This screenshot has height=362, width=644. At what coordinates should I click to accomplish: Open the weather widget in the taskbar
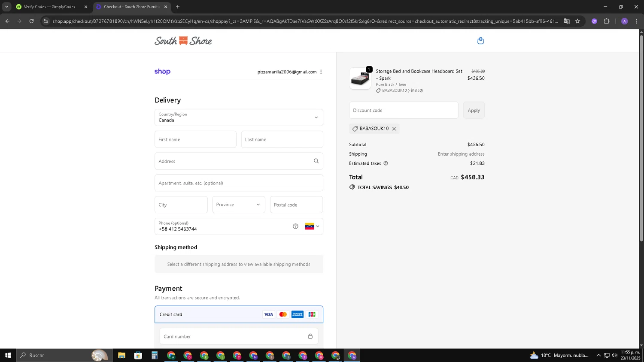559,355
